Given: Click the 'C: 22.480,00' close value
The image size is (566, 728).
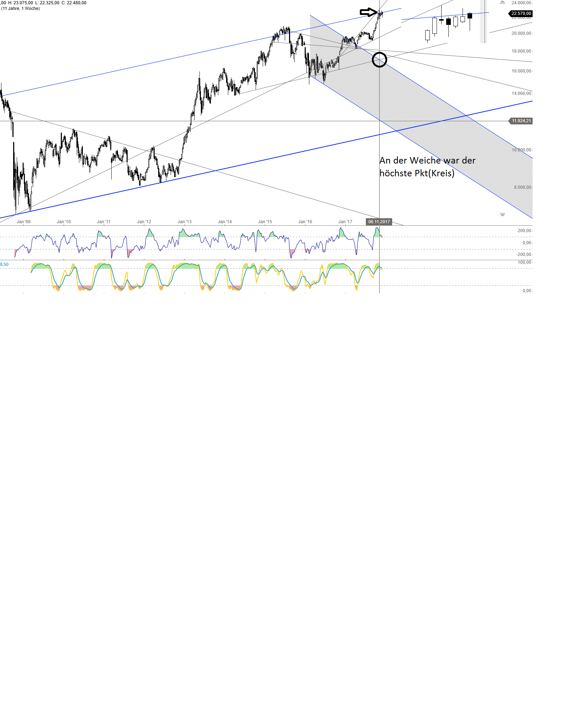Looking at the screenshot, I should coord(74,3).
